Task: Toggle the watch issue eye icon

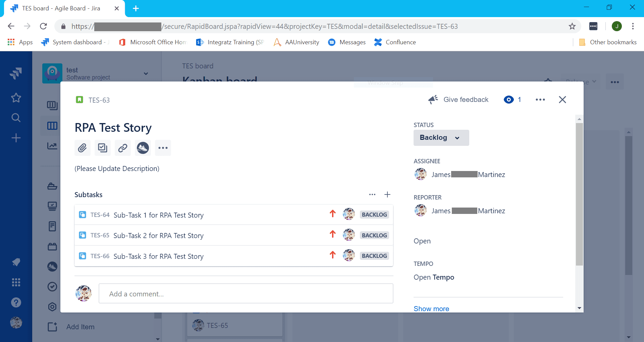Action: pyautogui.click(x=509, y=100)
